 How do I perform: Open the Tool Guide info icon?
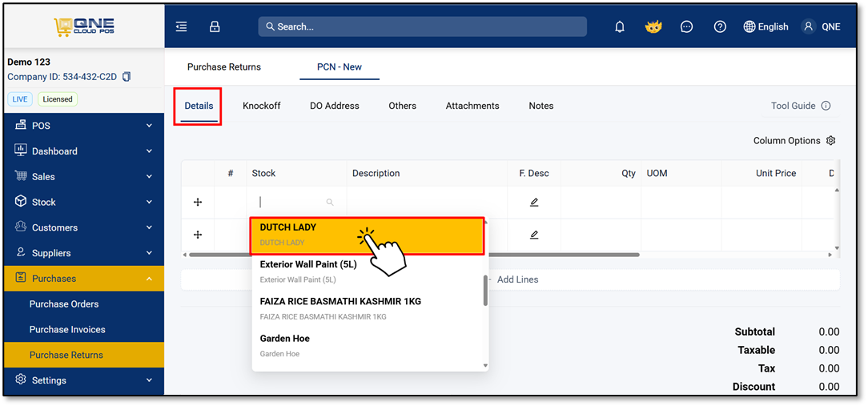coord(826,106)
